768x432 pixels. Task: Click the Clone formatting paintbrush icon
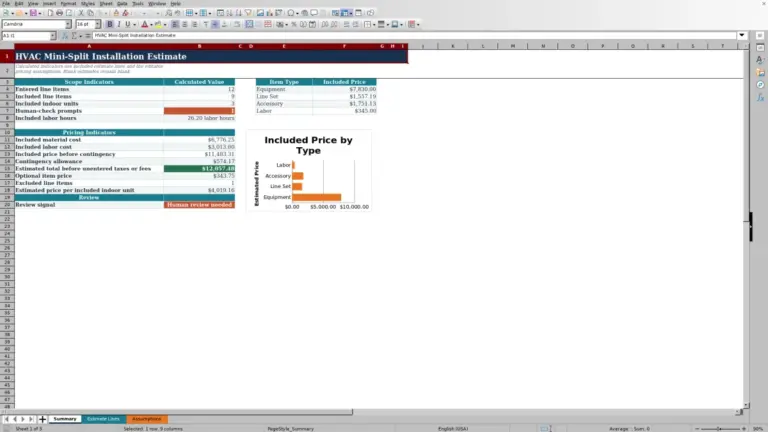[x=116, y=13]
